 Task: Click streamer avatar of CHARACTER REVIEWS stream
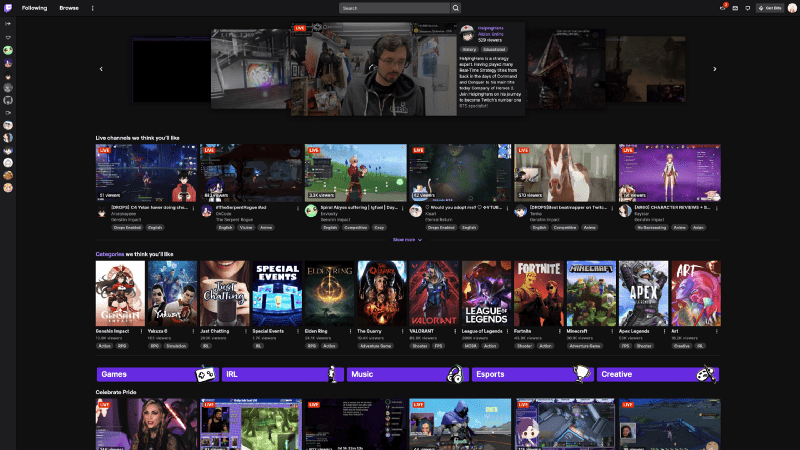(625, 211)
